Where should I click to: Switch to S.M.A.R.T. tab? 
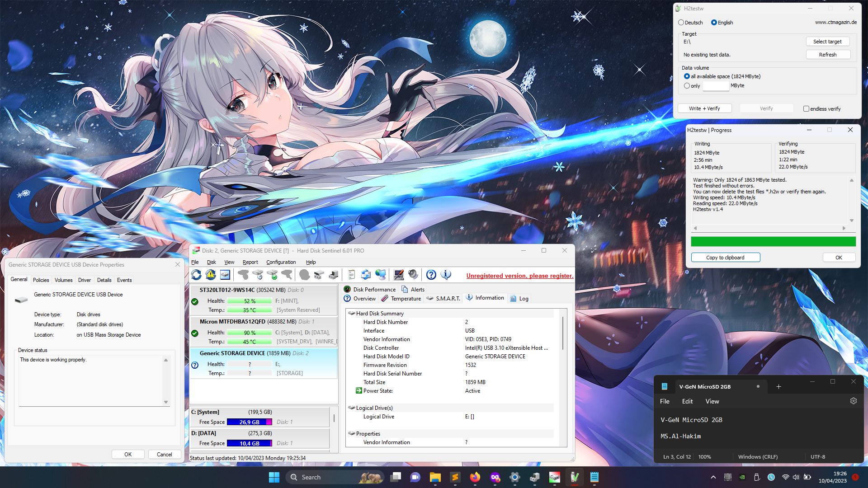point(443,299)
